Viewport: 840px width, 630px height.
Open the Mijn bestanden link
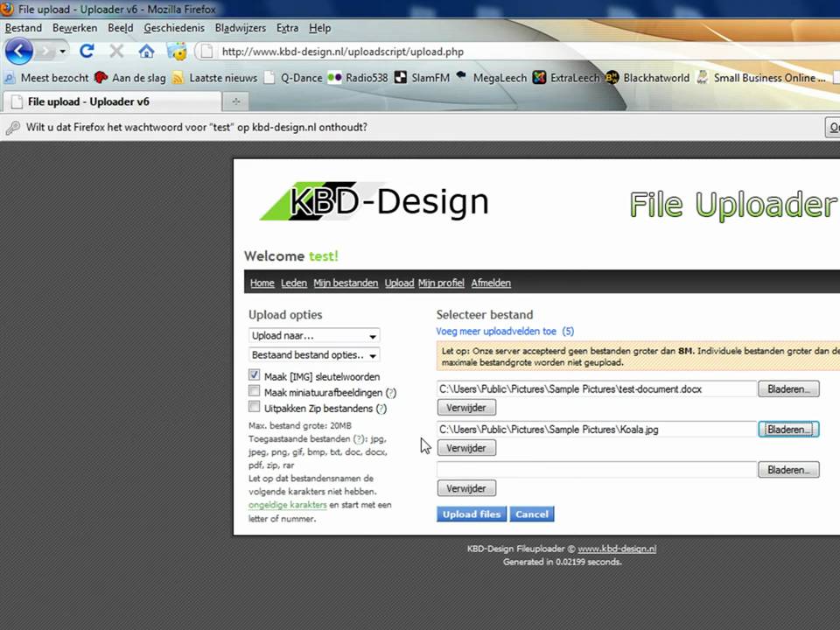click(x=346, y=283)
